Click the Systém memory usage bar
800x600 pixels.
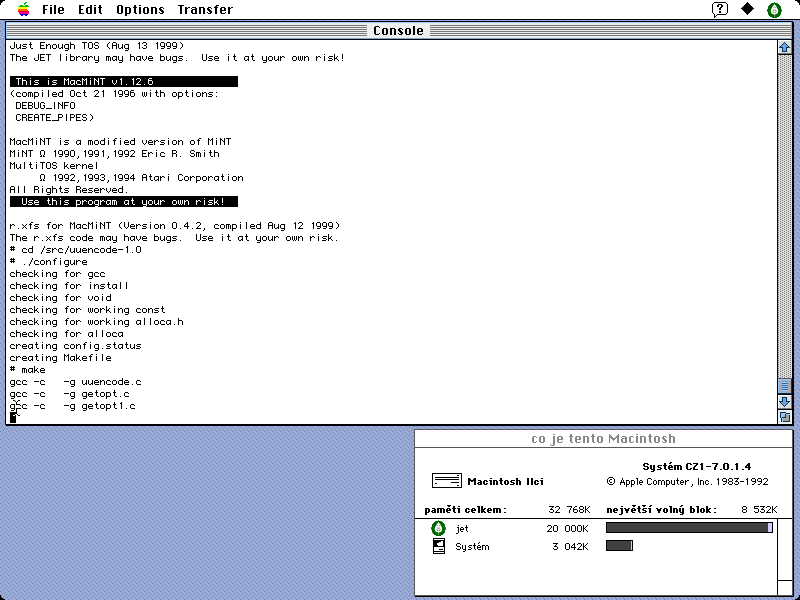pyautogui.click(x=619, y=546)
